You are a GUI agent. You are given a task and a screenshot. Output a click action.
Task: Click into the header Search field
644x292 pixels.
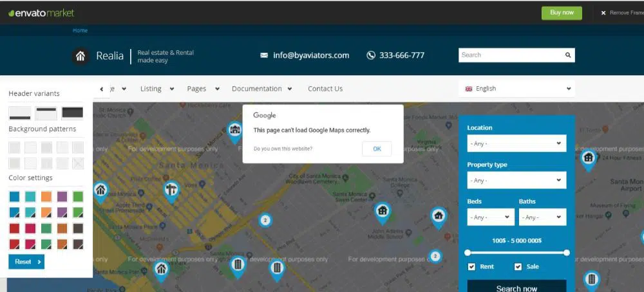pyautogui.click(x=510, y=55)
